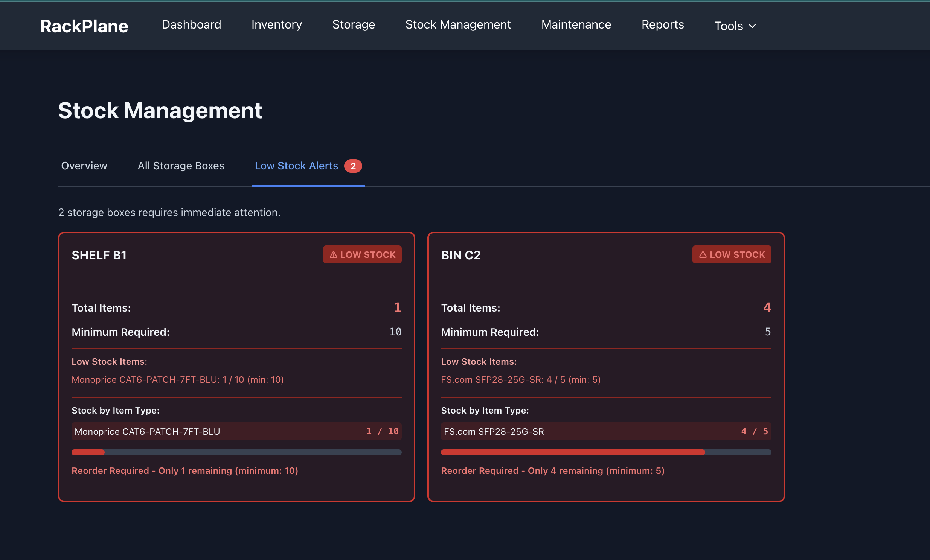
Task: Navigate to the Dashboard page
Action: (191, 24)
